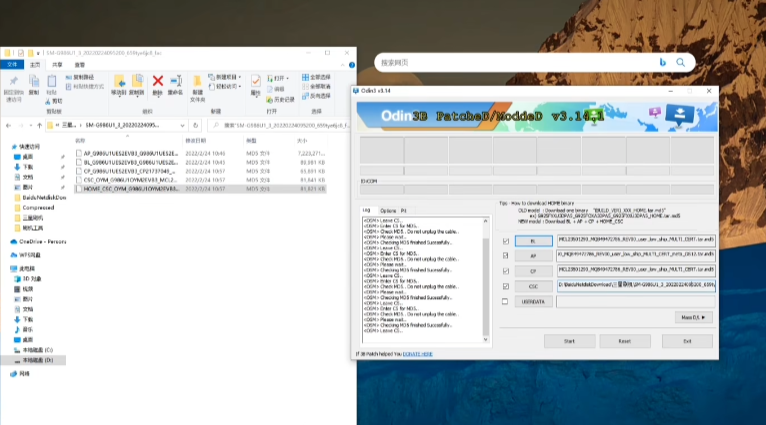This screenshot has width=766, height=425.
Task: Click History in Explorer ribbon
Action: [x=280, y=100]
